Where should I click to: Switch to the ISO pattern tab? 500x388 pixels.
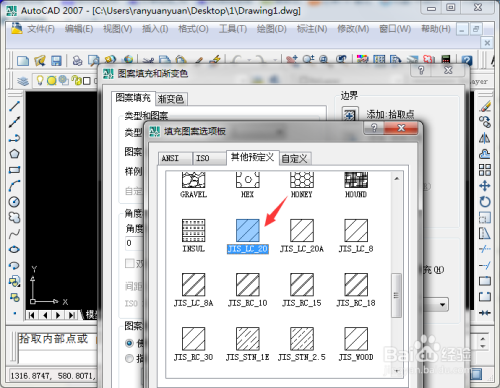[209, 158]
